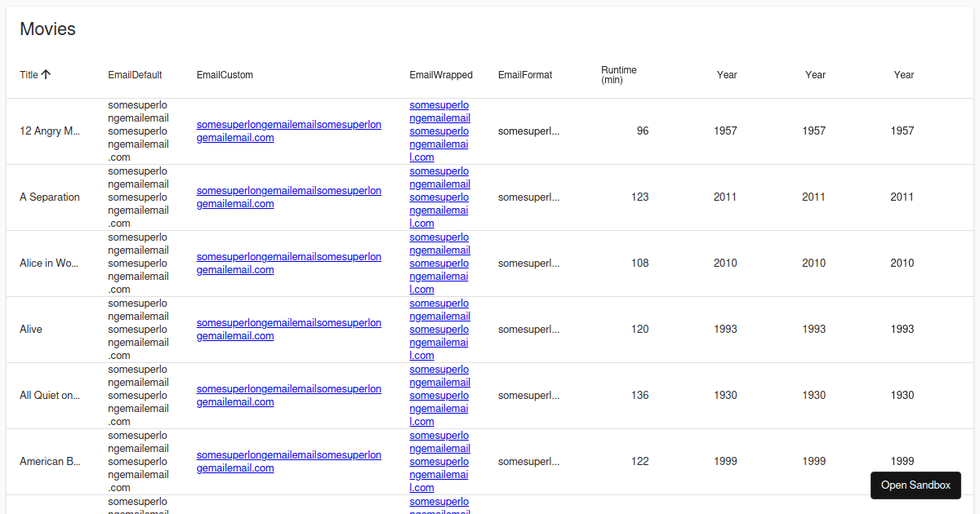Click the runtime value 136 for All Quiet
Viewport: 980px width, 514px height.
point(639,395)
